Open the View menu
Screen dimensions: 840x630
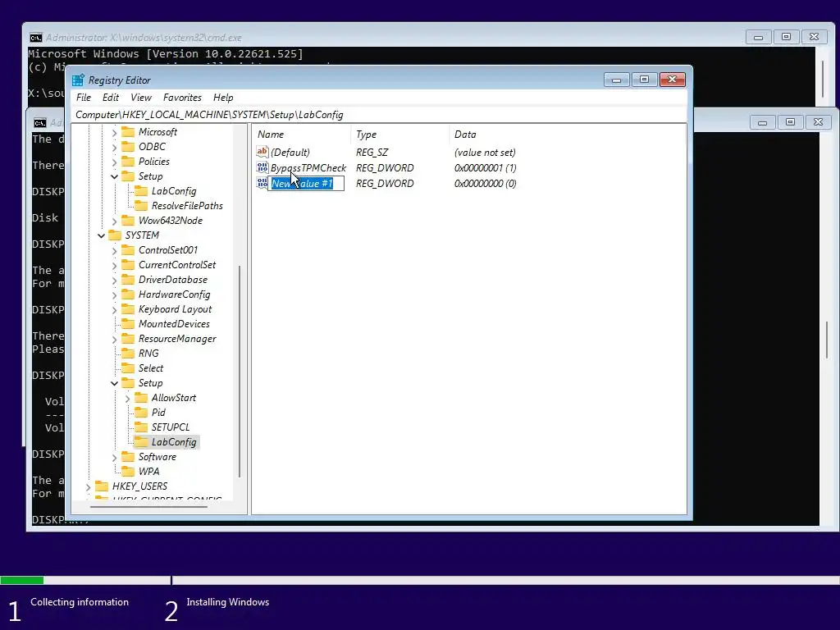pos(141,98)
